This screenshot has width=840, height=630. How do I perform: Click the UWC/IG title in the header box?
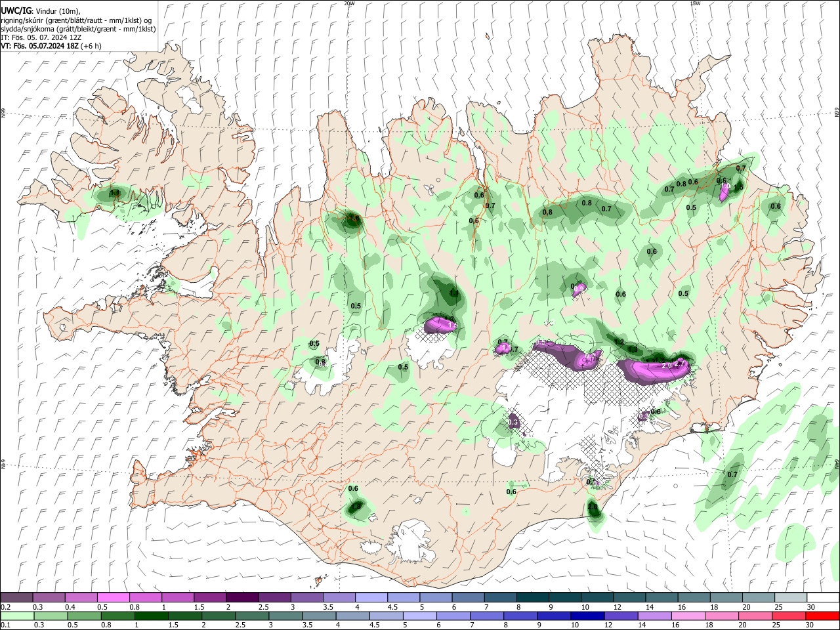(x=16, y=10)
